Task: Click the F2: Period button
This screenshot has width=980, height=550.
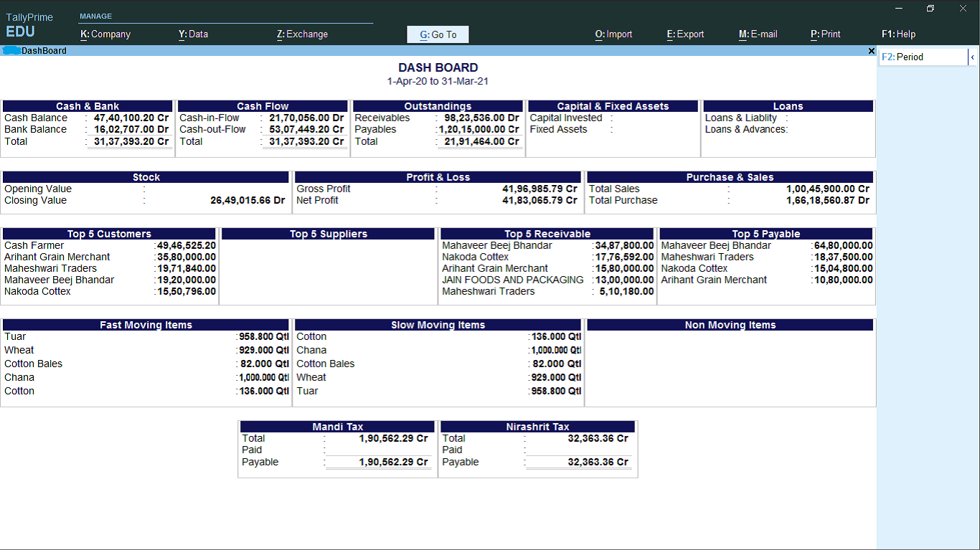Action: click(x=922, y=57)
